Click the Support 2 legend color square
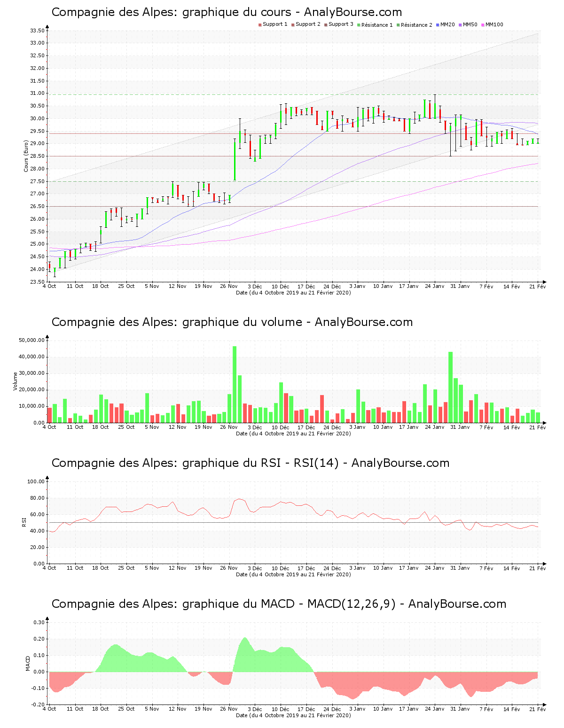 click(x=293, y=25)
